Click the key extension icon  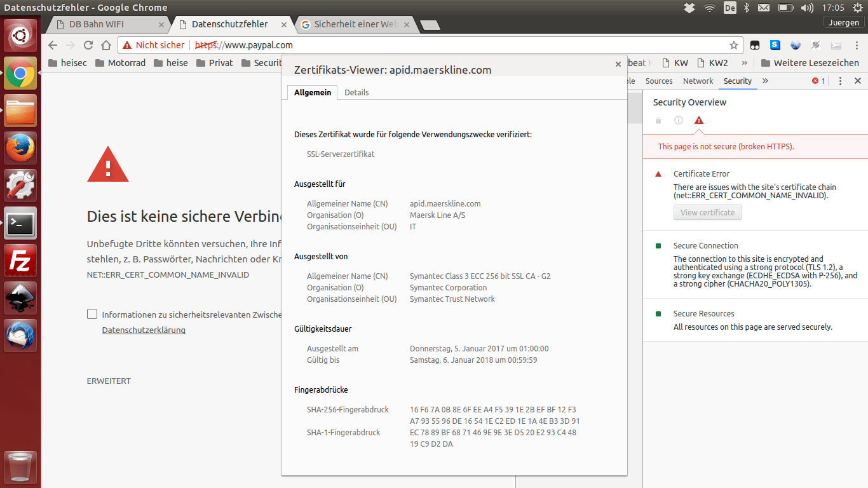coord(836,45)
